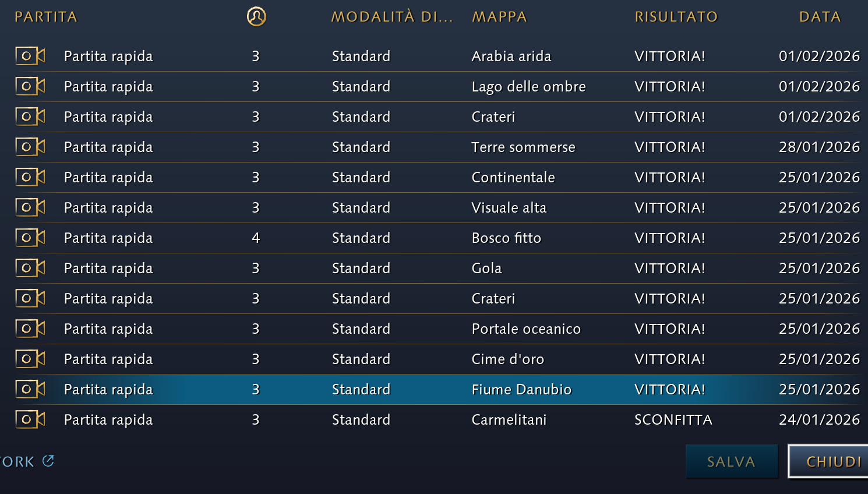This screenshot has width=868, height=494.
Task: Click the camera icon for Gola match
Action: tap(30, 268)
